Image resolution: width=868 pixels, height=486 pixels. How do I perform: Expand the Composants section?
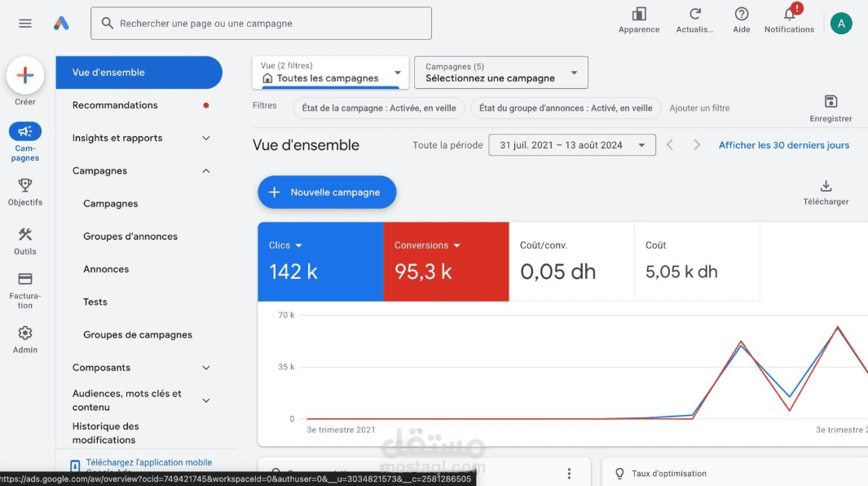click(206, 368)
